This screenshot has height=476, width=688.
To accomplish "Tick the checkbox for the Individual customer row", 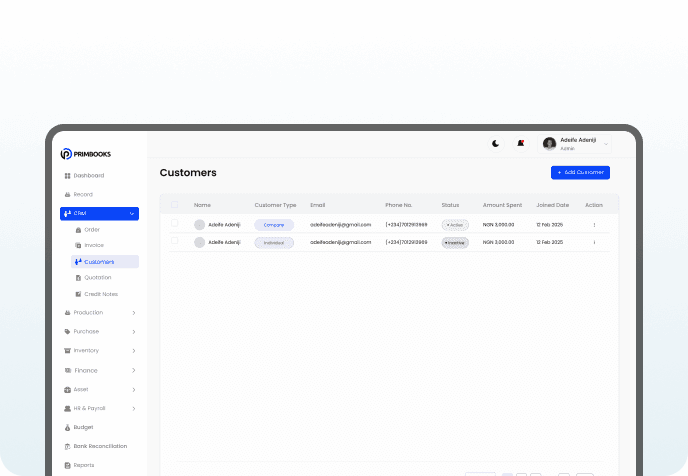I will [175, 241].
